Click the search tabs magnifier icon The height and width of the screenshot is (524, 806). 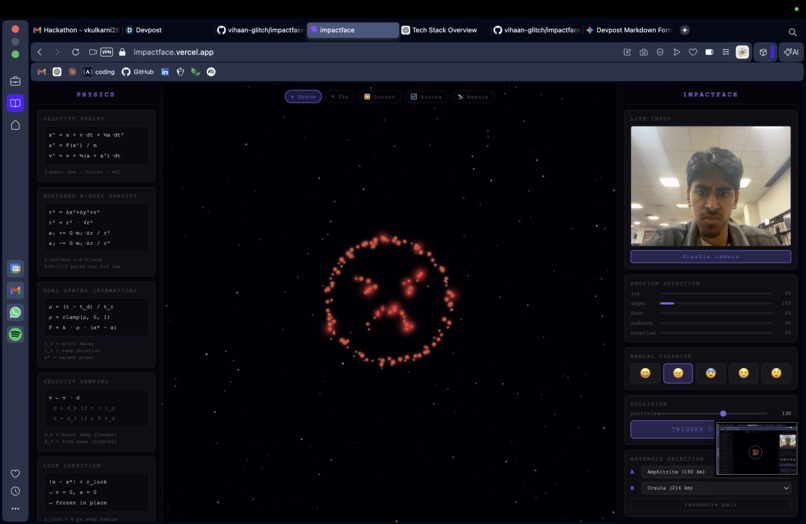click(792, 32)
